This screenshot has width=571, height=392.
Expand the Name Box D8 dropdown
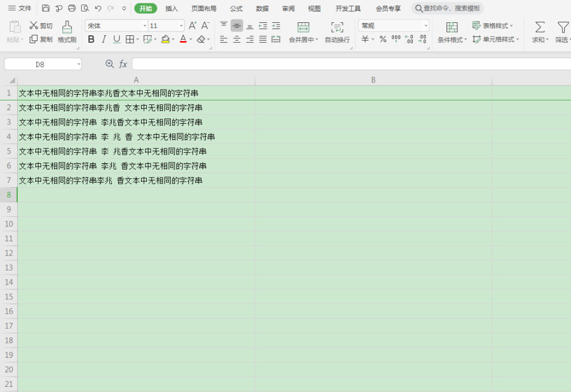(78, 64)
